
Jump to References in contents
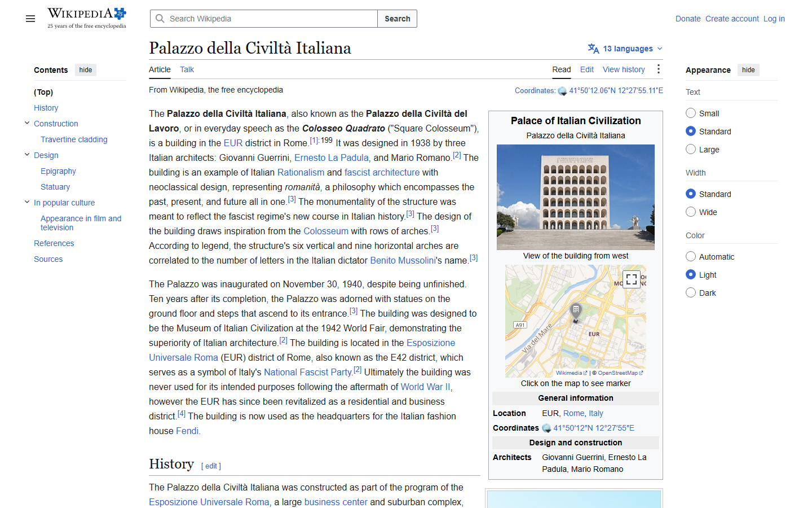[54, 243]
